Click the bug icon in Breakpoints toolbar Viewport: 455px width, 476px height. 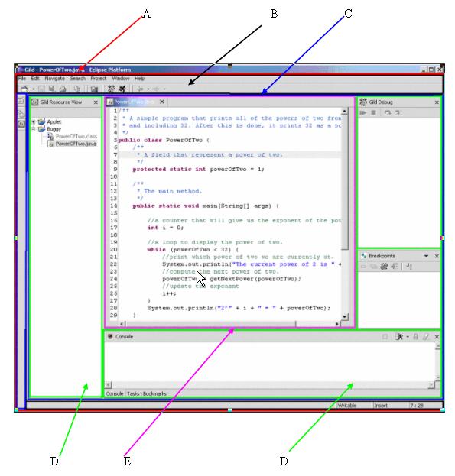(x=384, y=267)
